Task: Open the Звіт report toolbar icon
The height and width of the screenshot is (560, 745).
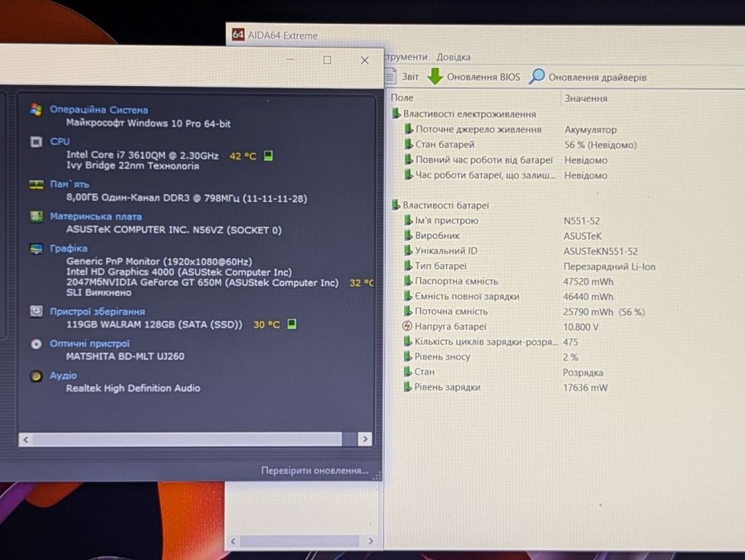Action: tap(391, 76)
